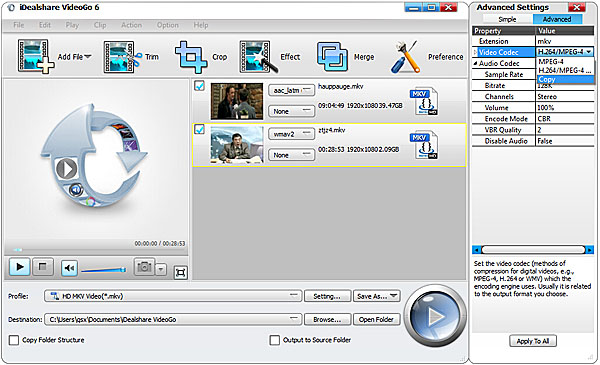
Task: Switch to the Simple tab
Action: (507, 19)
